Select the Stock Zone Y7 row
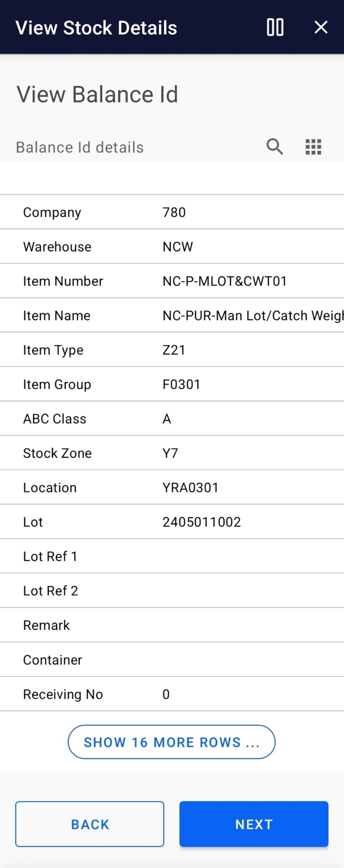Screen dimensions: 344x868 pos(172,453)
